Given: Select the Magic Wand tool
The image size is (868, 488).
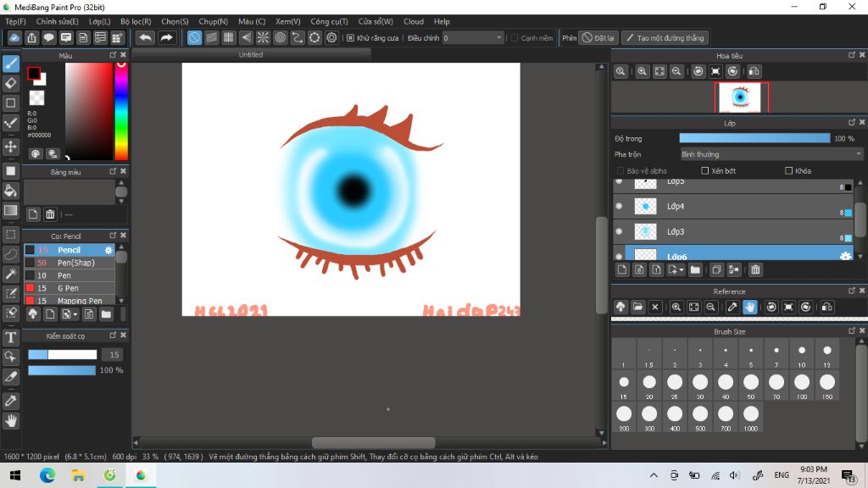Looking at the screenshot, I should point(10,274).
